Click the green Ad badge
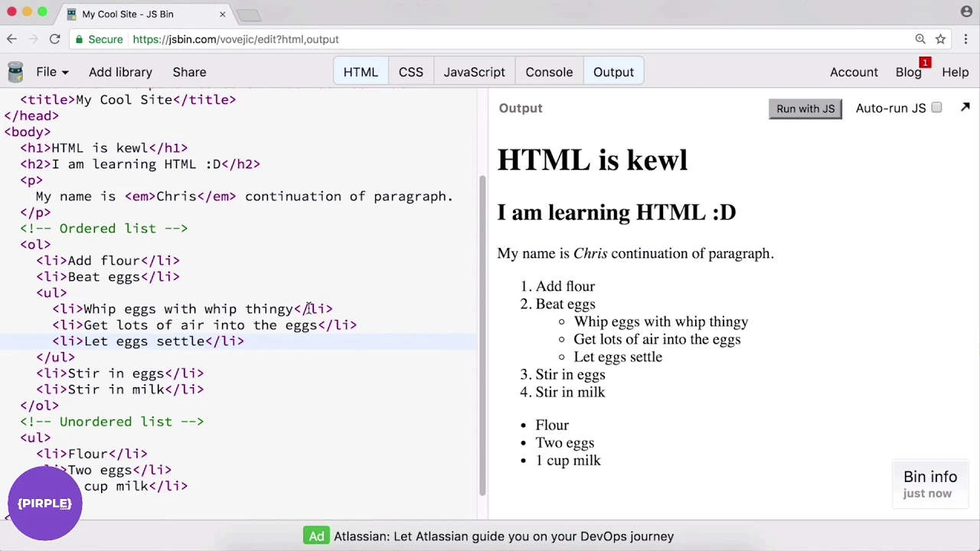Image resolution: width=980 pixels, height=551 pixels. point(316,536)
